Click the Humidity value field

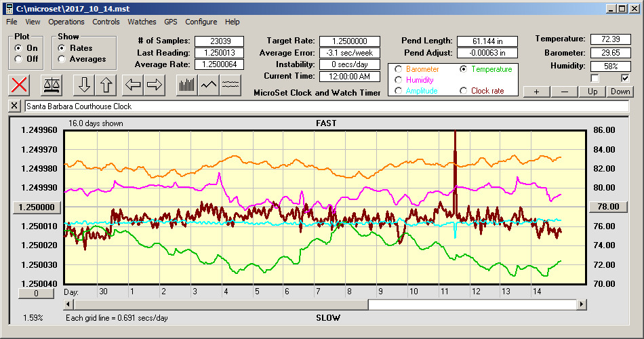coord(610,66)
